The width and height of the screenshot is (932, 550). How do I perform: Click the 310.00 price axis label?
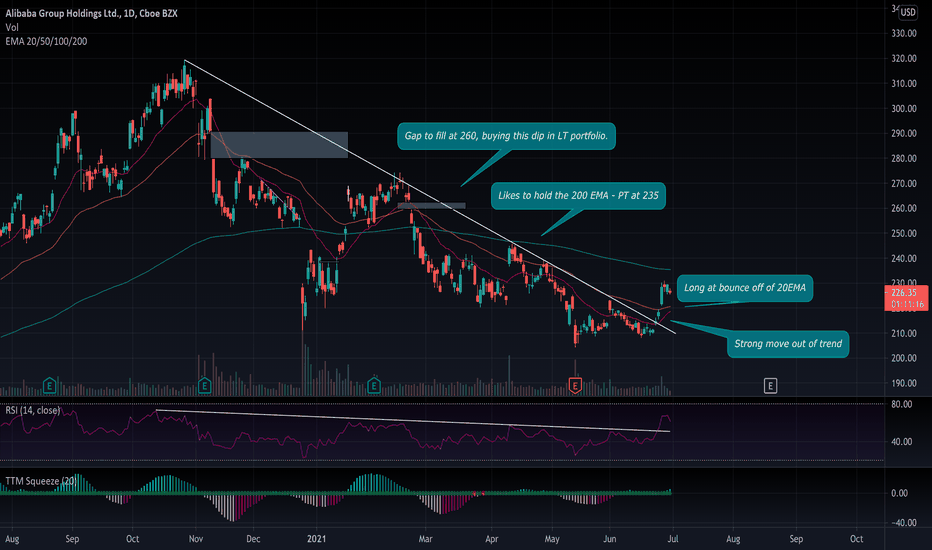point(903,84)
